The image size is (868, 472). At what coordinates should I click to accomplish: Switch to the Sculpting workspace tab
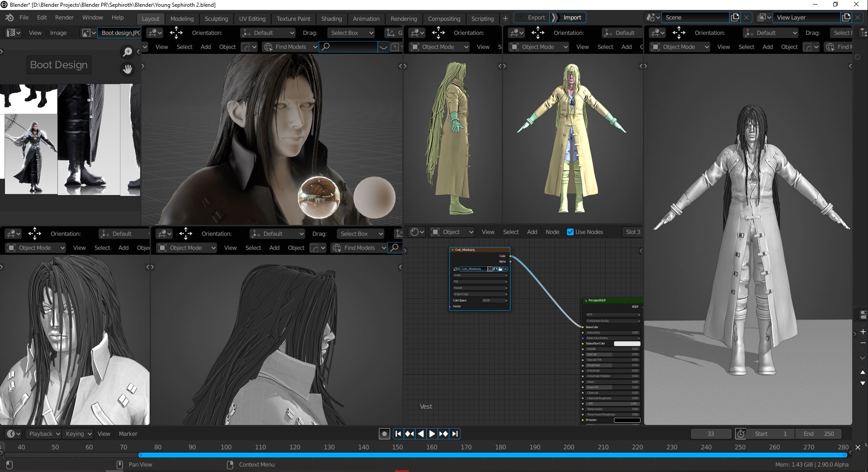(x=216, y=19)
